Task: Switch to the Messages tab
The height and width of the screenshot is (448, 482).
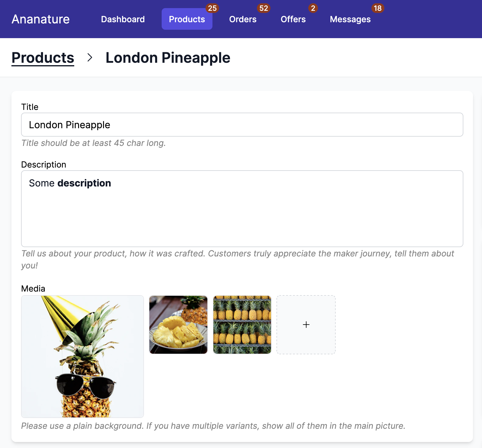Action: (x=350, y=19)
